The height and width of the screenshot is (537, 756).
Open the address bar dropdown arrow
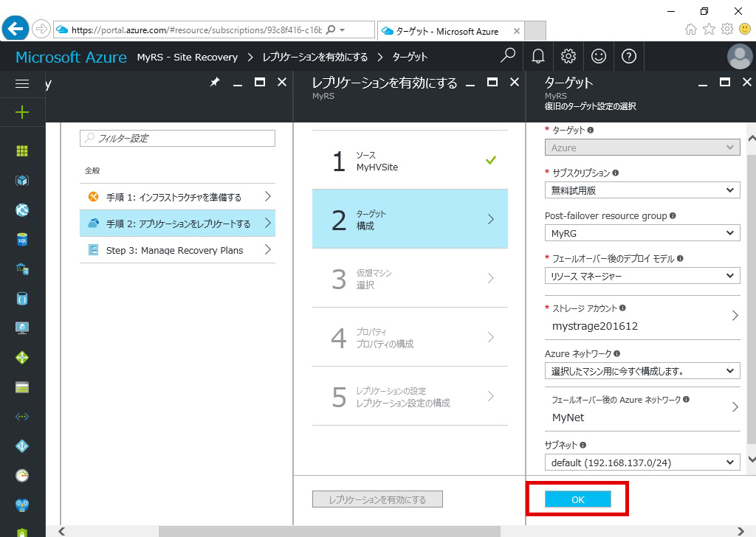(x=343, y=30)
